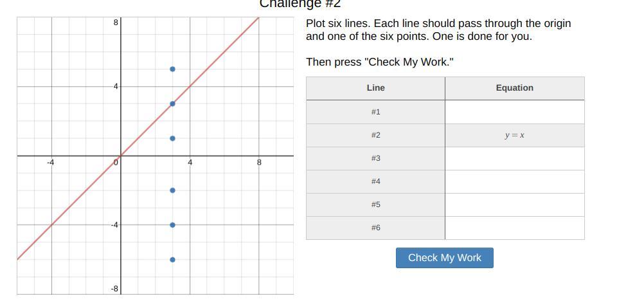
Task: Click the Equation cell for line #1
Action: click(x=514, y=112)
